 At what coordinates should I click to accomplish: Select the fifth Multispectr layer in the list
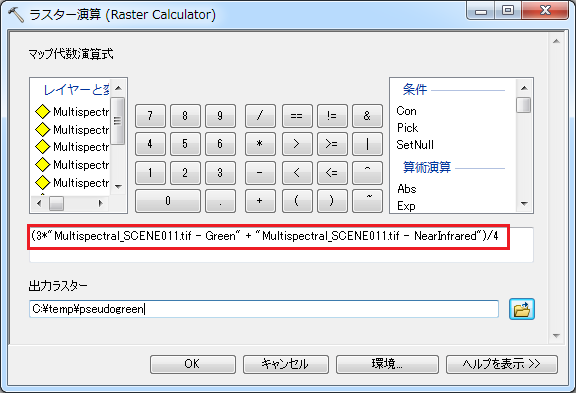point(72,183)
